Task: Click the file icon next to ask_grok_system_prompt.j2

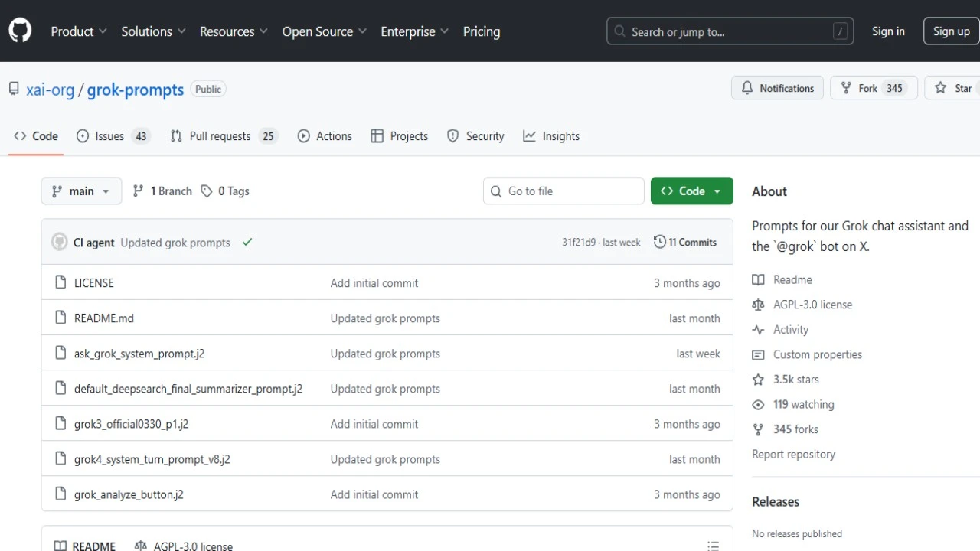Action: [x=61, y=354]
